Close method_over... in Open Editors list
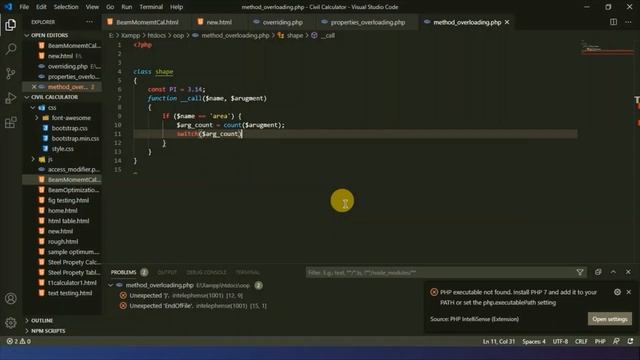 pos(34,87)
